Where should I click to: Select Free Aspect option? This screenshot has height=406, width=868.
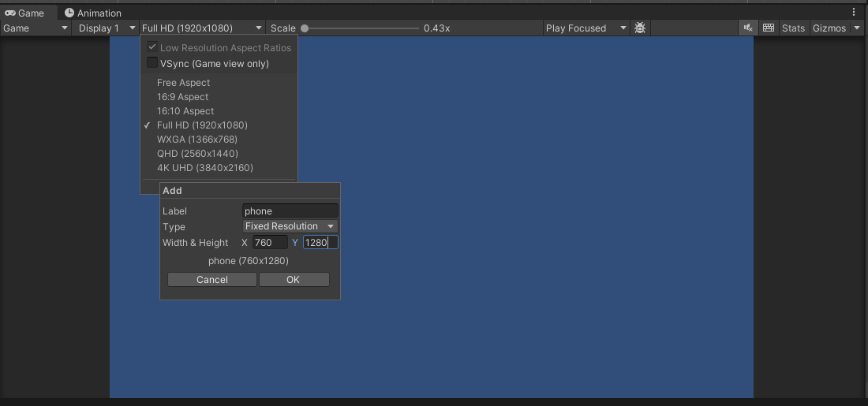click(183, 83)
